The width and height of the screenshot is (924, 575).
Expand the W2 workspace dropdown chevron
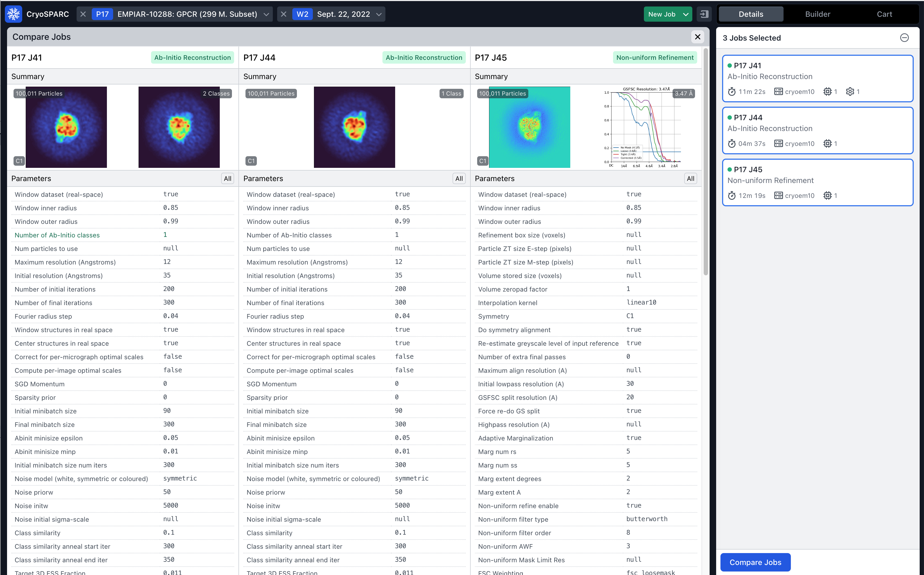(x=379, y=14)
